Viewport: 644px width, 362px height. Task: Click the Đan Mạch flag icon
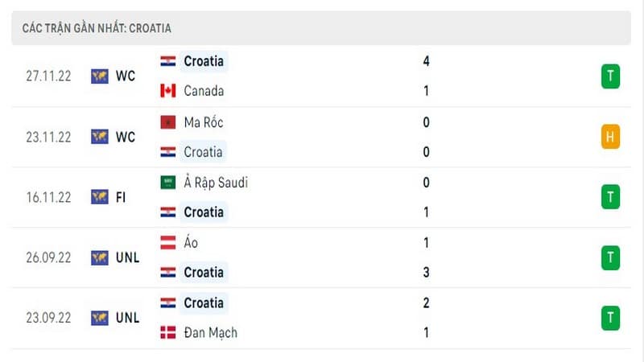click(x=168, y=332)
